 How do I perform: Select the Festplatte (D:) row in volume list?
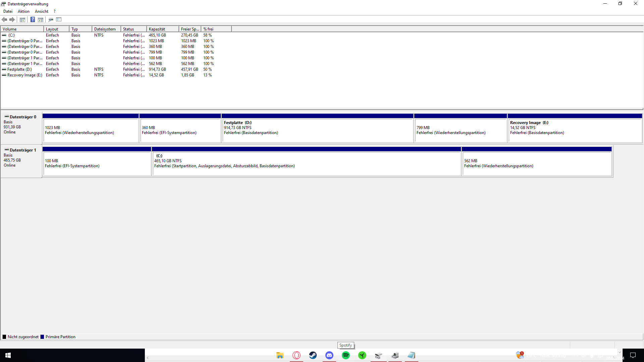(x=19, y=69)
